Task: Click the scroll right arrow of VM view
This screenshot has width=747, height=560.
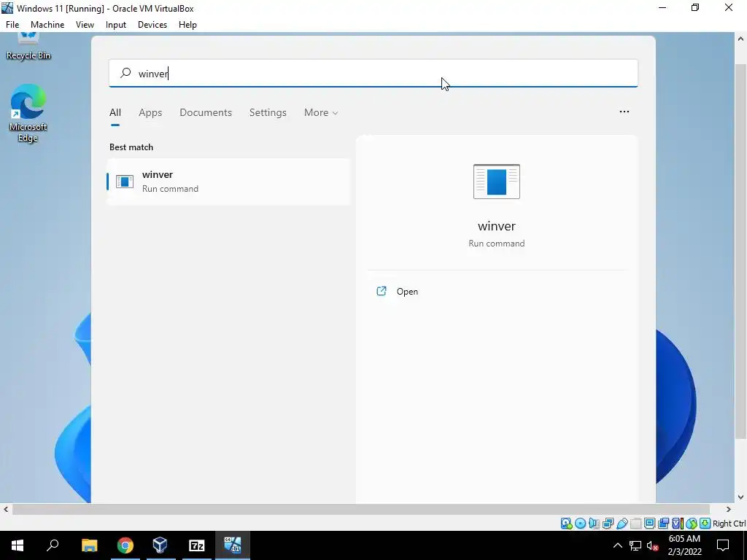Action: 729,510
